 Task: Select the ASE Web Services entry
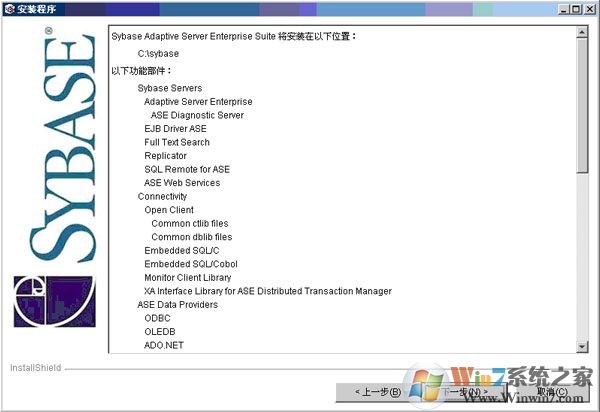[182, 183]
